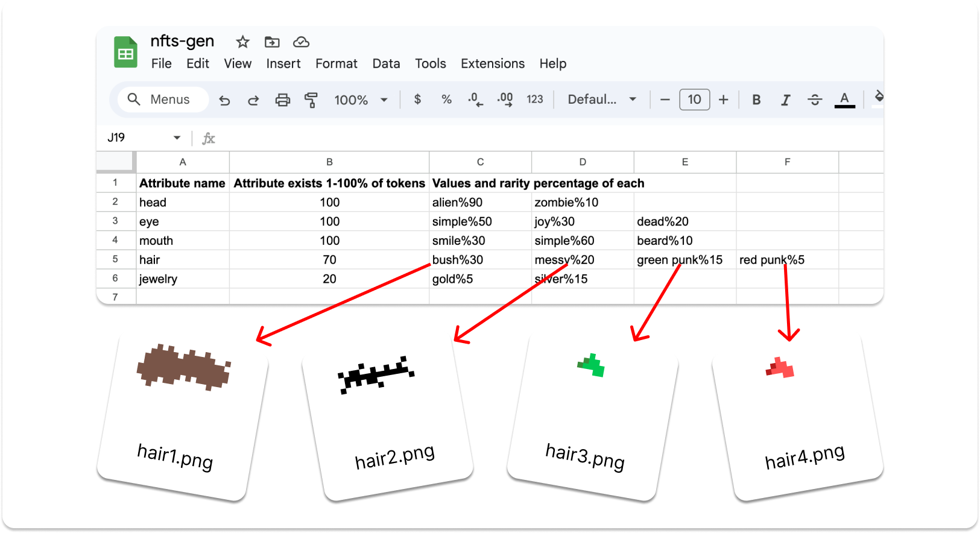Toggle bold formatting
Image resolution: width=980 pixels, height=533 pixels.
(x=756, y=100)
